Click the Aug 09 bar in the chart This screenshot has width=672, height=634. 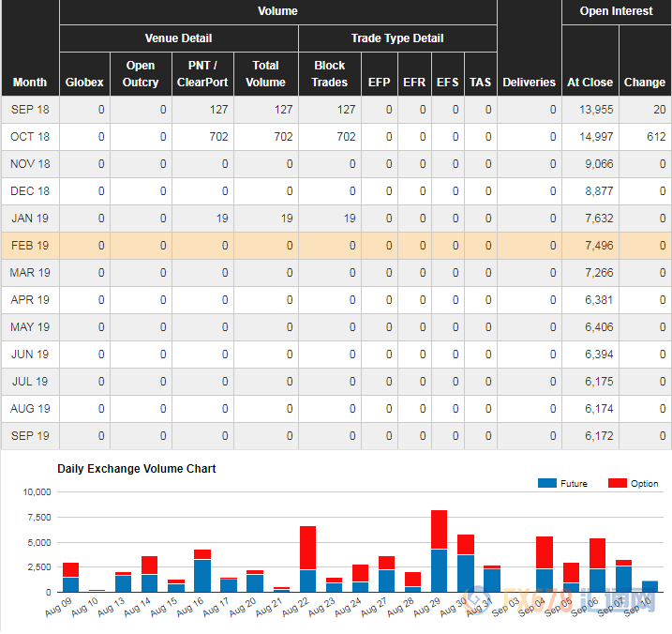(x=70, y=578)
